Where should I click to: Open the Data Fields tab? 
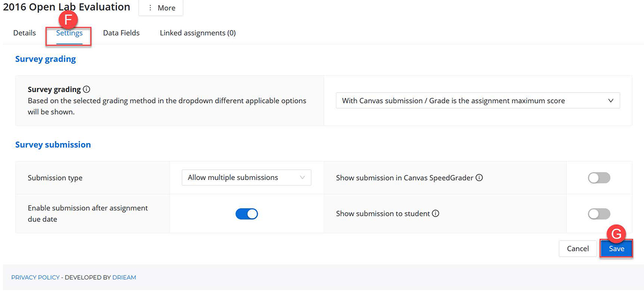[121, 33]
